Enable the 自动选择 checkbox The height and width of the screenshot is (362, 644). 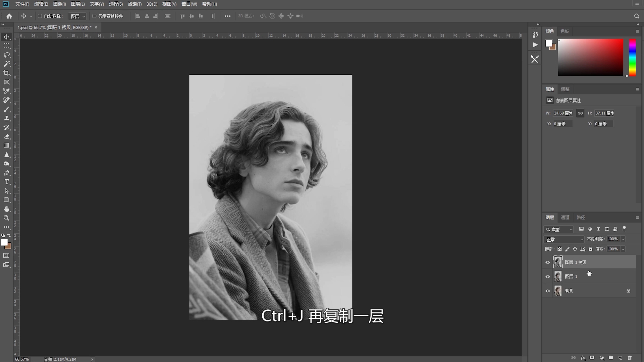(x=40, y=16)
